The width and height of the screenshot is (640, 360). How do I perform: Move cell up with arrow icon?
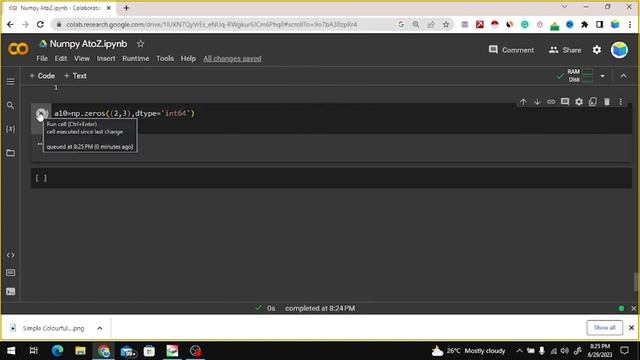(x=523, y=102)
